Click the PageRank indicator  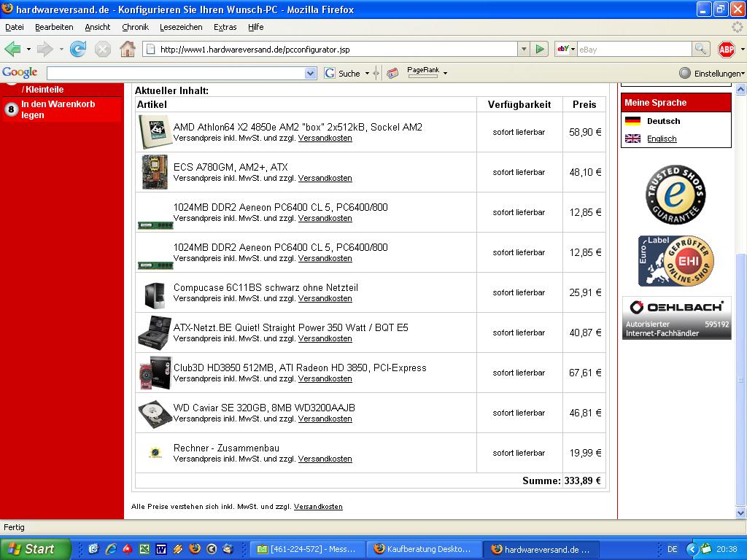[423, 72]
